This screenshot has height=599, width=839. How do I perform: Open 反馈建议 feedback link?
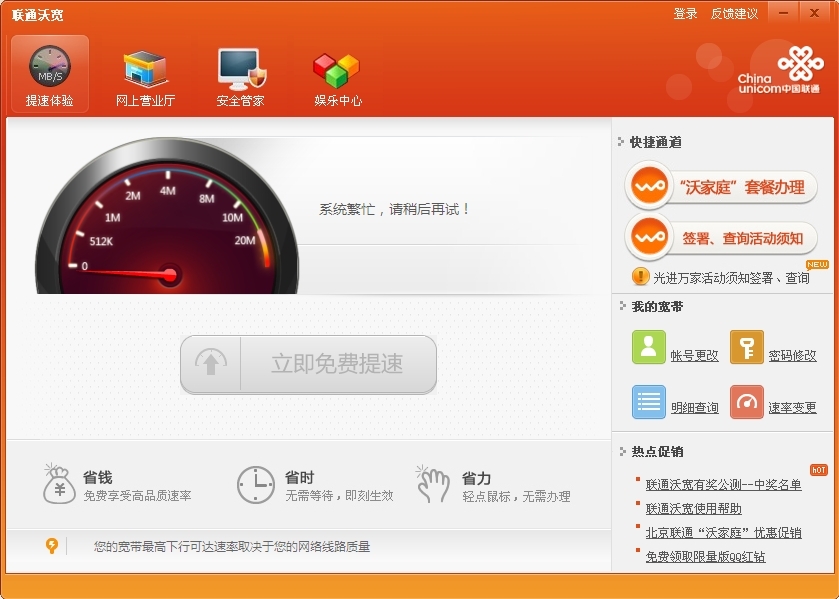pos(734,14)
